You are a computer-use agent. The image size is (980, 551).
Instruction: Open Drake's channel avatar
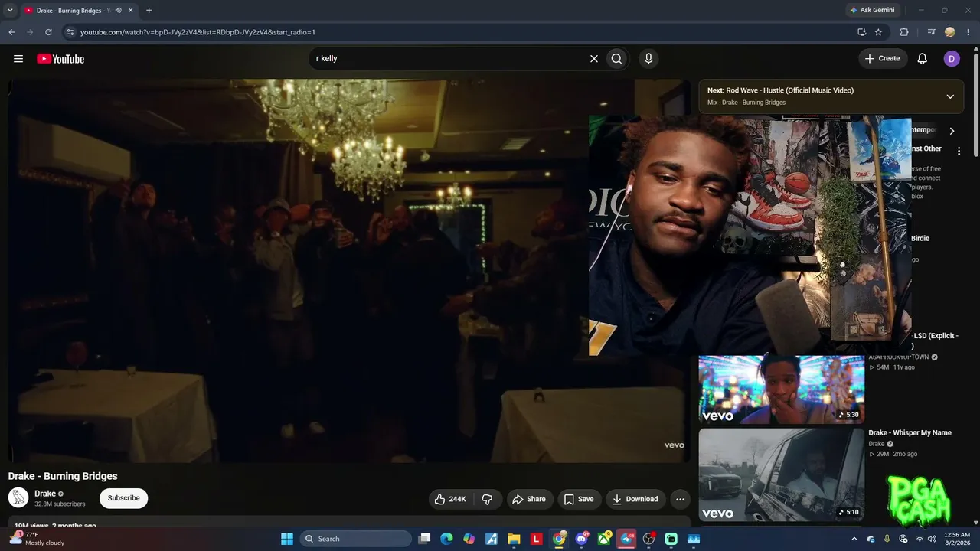[x=18, y=497]
